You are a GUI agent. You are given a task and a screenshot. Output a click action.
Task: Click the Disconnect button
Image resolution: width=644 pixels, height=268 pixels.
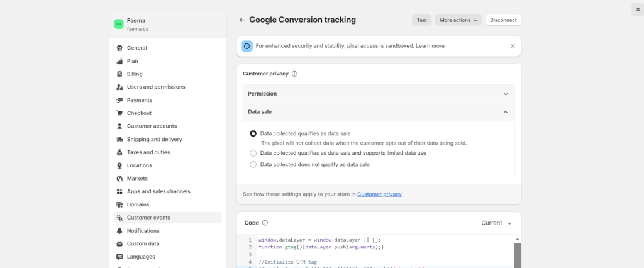click(503, 20)
